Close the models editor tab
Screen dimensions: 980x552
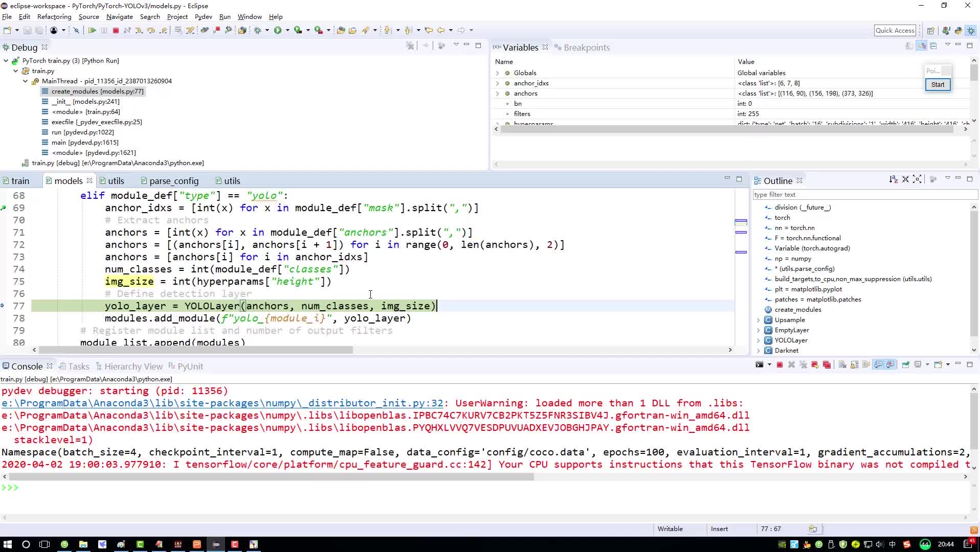click(x=90, y=180)
